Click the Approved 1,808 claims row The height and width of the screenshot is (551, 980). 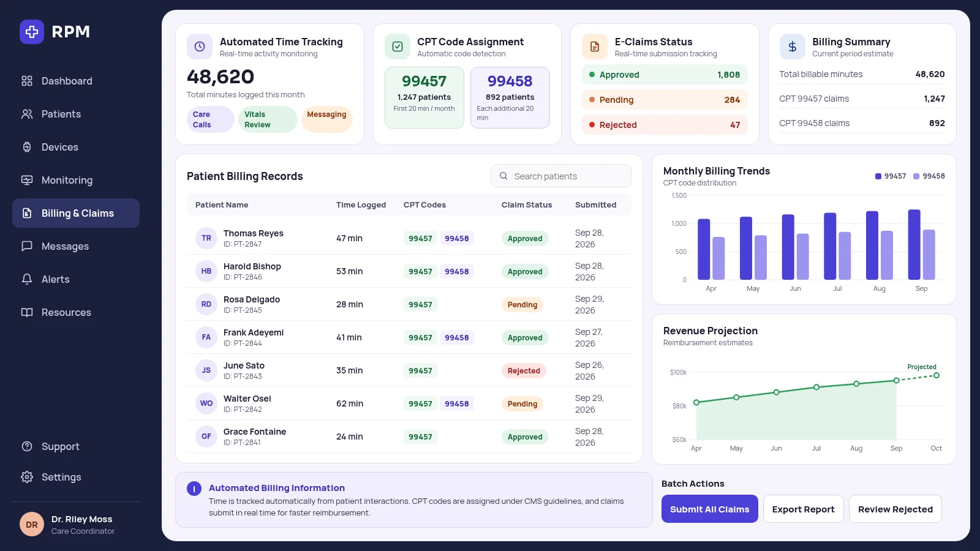pos(665,75)
